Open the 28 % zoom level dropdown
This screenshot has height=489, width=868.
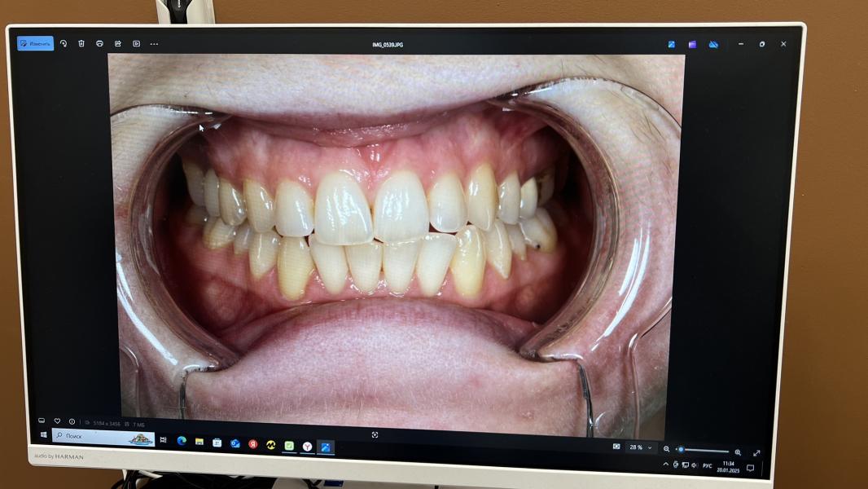(x=641, y=447)
